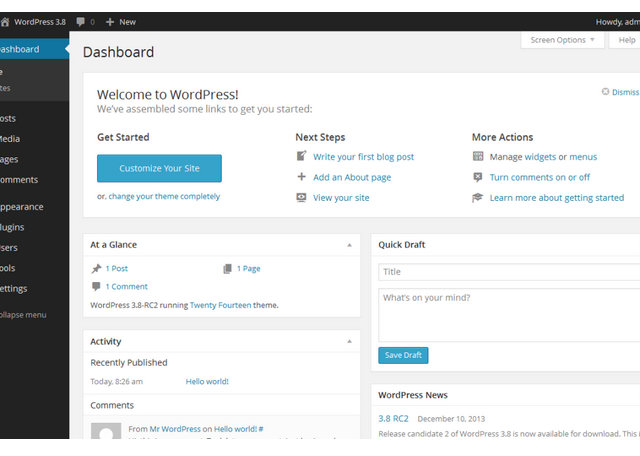Click the Quick Draft panel header

(505, 245)
